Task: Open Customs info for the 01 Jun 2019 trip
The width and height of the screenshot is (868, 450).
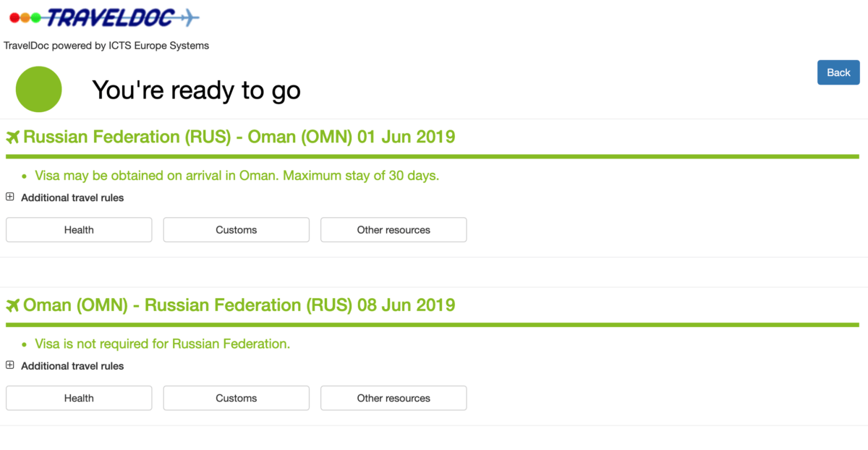Action: click(x=237, y=230)
